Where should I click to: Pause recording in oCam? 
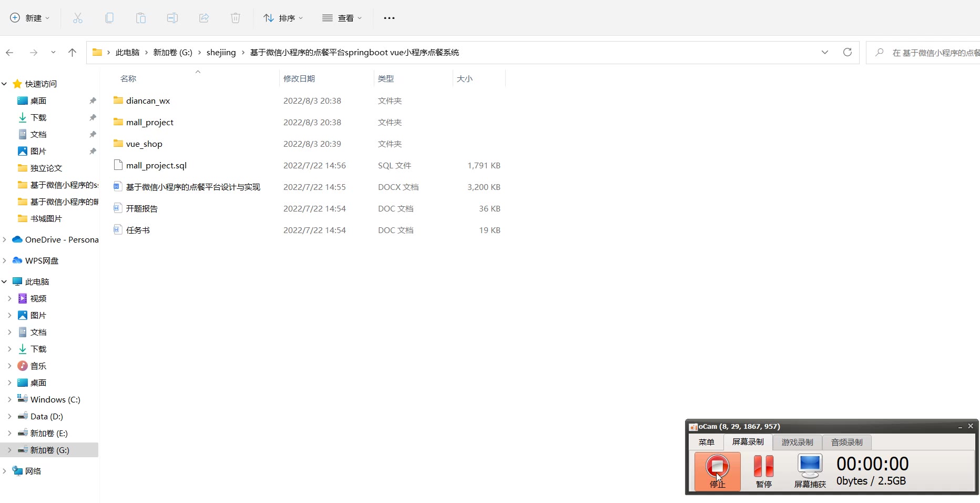[764, 471]
